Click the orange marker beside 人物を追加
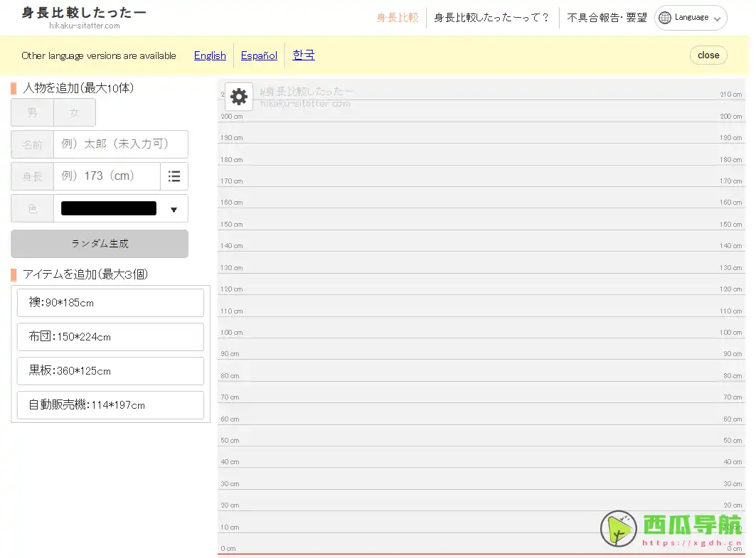Viewport: 756px width, 558px height. click(x=12, y=87)
